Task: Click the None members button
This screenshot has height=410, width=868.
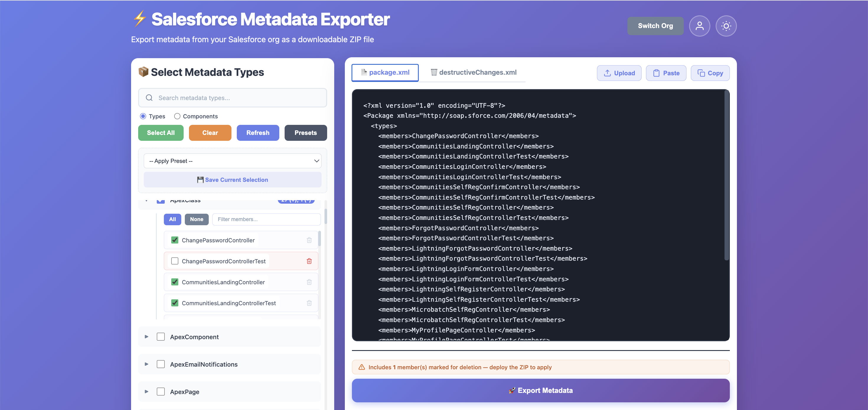Action: pyautogui.click(x=196, y=219)
